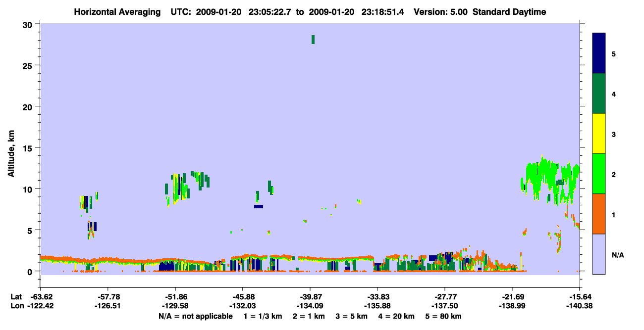
Task: Click the '5 = 80 km' legend text
Action: click(443, 316)
